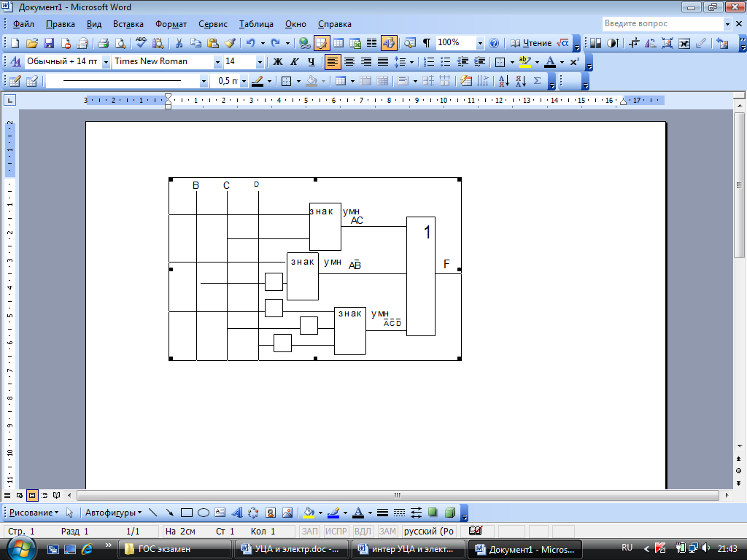747x560 pixels.
Task: Open a file with the folder icon
Action: pos(32,43)
